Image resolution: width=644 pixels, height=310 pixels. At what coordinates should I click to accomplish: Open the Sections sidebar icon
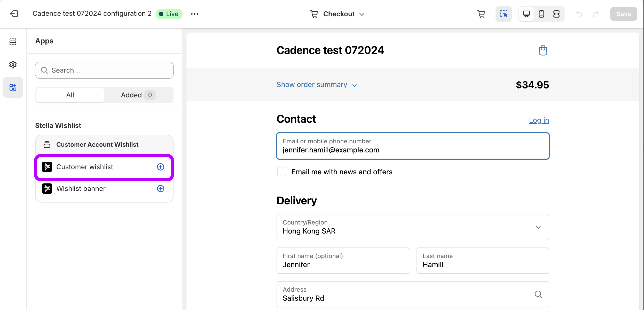click(x=13, y=42)
